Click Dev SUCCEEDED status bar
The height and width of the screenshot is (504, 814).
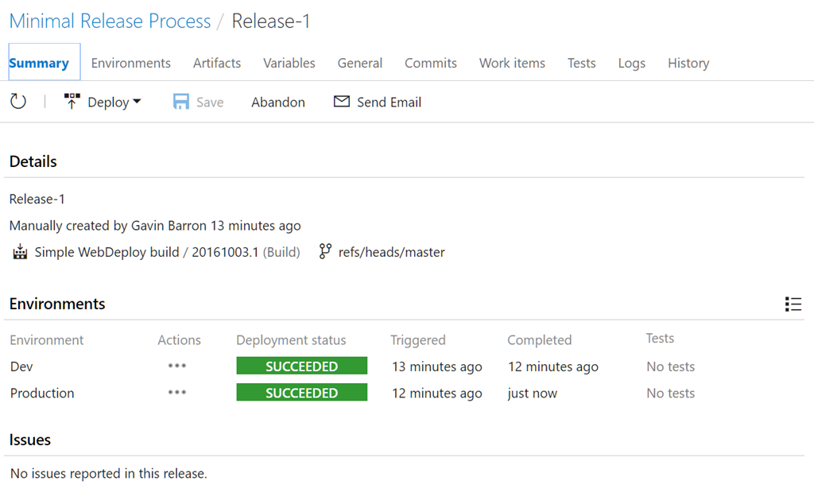pyautogui.click(x=301, y=366)
